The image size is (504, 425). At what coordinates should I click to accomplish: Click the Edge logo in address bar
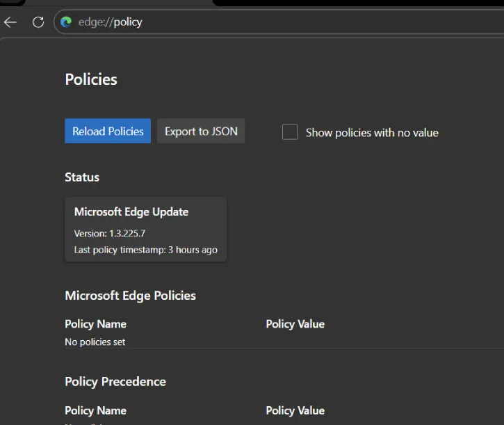click(x=66, y=22)
